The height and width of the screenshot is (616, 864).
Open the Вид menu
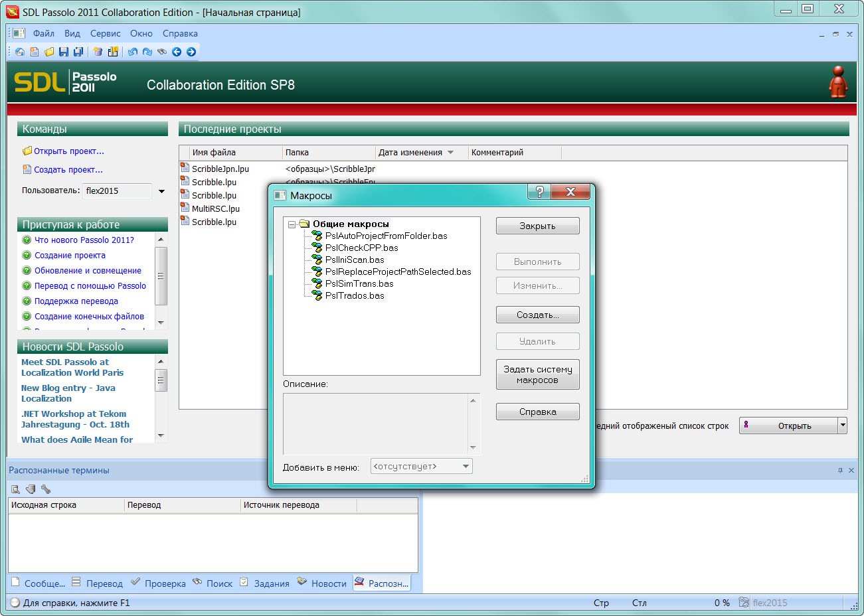pos(72,33)
